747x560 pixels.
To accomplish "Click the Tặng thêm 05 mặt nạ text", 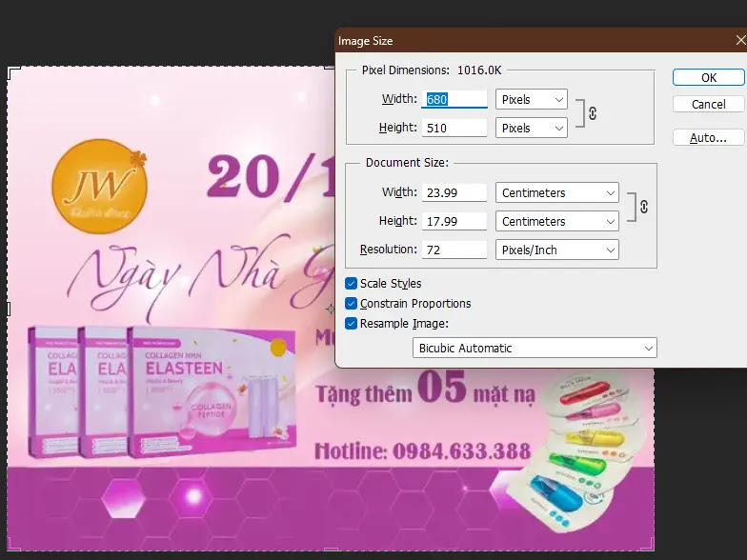I will click(425, 389).
